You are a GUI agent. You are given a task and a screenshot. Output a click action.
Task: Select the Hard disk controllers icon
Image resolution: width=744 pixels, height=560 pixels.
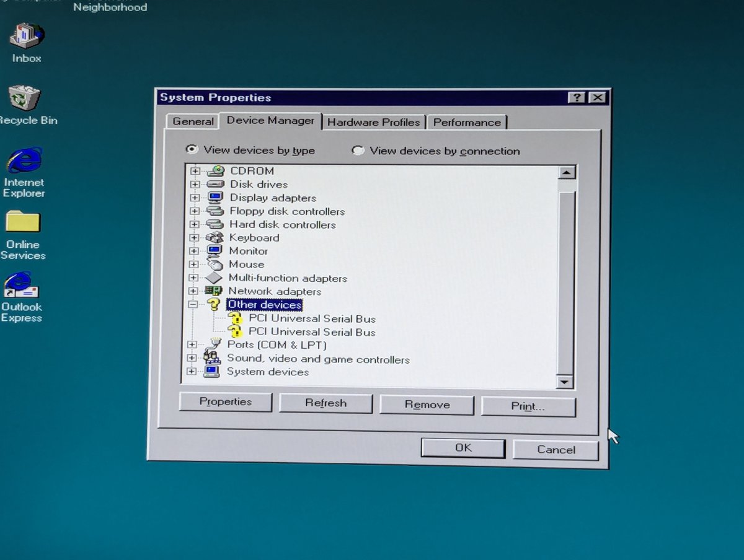pos(215,224)
